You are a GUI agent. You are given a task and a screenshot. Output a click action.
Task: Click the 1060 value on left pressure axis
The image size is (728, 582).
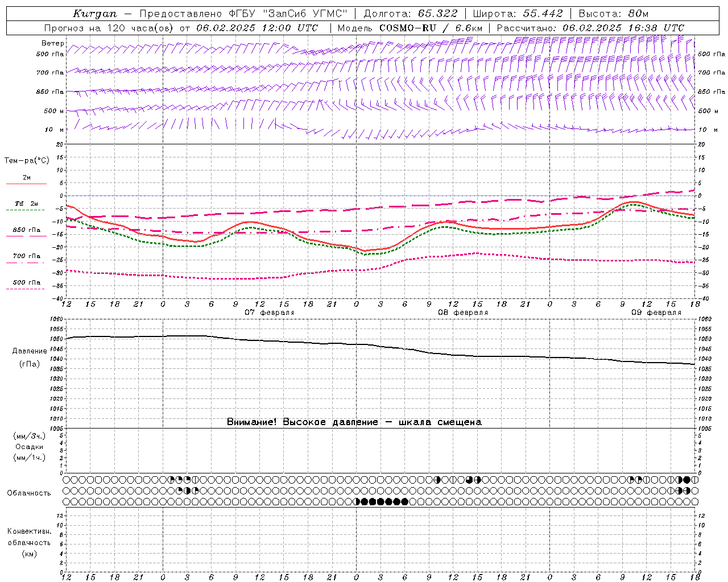tap(56, 319)
